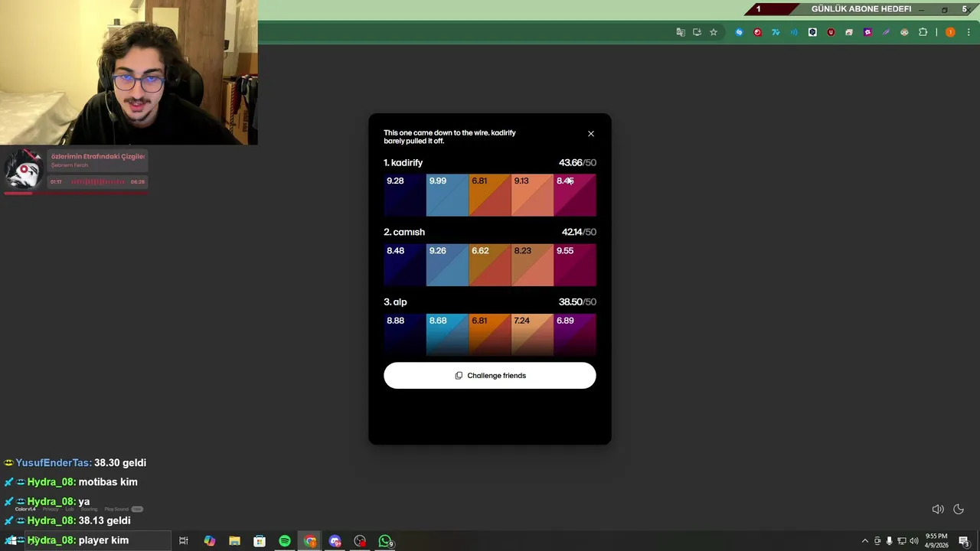Click the Task View taskbar icon
Viewport: 980px width, 551px height.
pyautogui.click(x=184, y=541)
